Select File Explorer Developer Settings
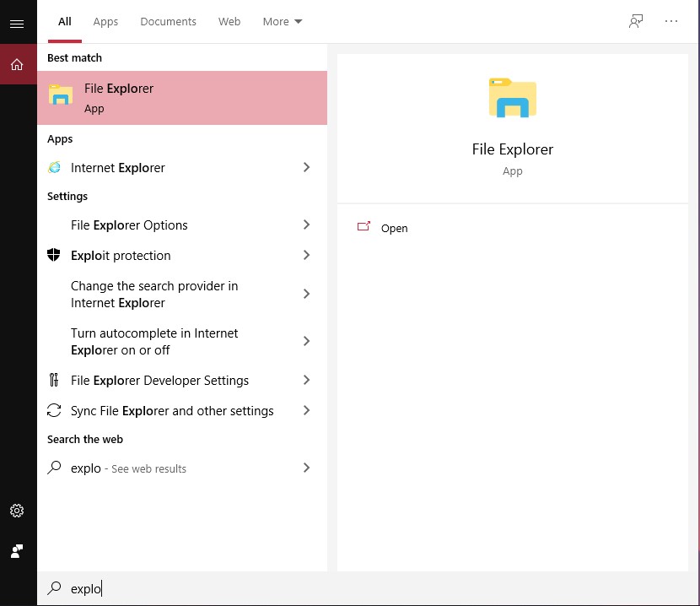 point(182,381)
